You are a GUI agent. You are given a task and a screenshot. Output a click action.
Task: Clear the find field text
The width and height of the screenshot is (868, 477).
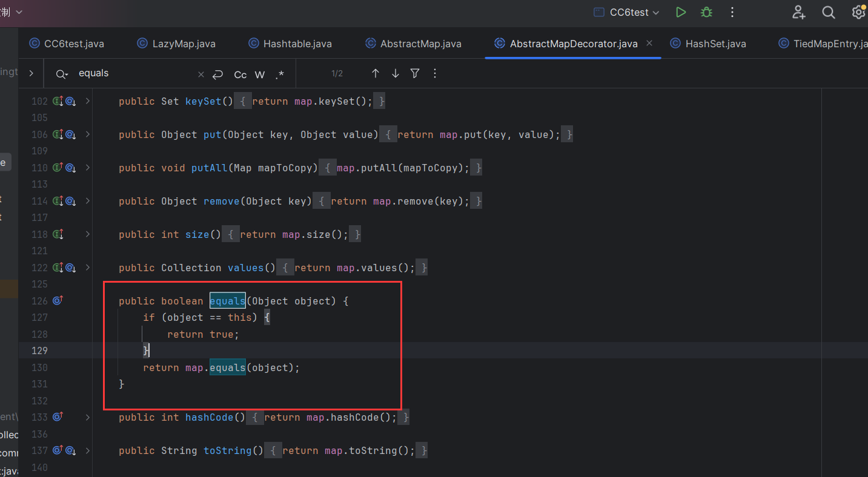click(201, 74)
